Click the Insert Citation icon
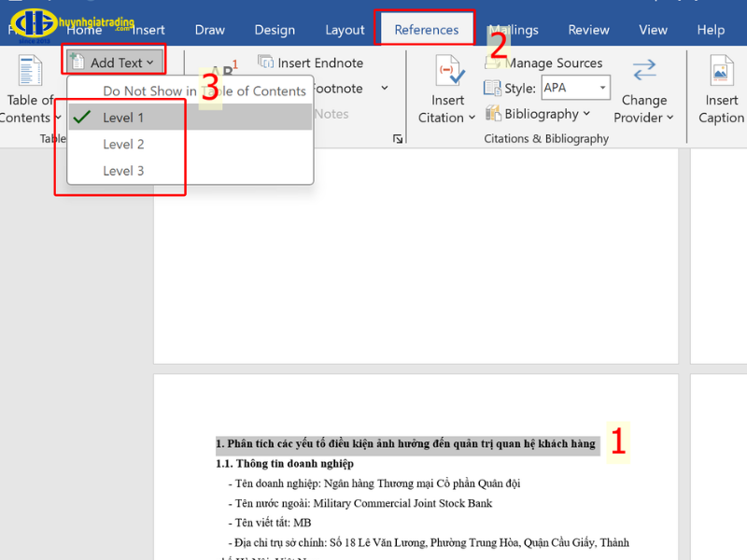The height and width of the screenshot is (560, 747). pos(451,73)
